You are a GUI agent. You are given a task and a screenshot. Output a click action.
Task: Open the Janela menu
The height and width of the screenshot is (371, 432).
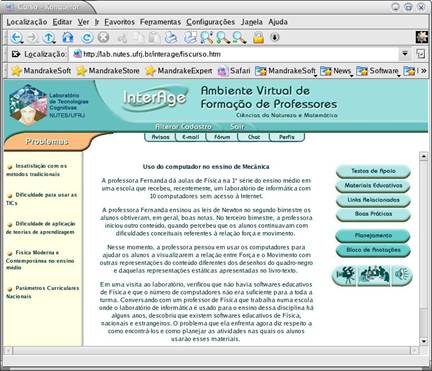(252, 22)
